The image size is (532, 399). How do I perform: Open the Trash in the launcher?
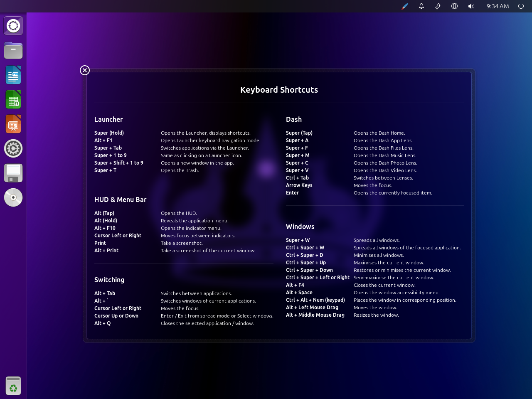(13, 386)
